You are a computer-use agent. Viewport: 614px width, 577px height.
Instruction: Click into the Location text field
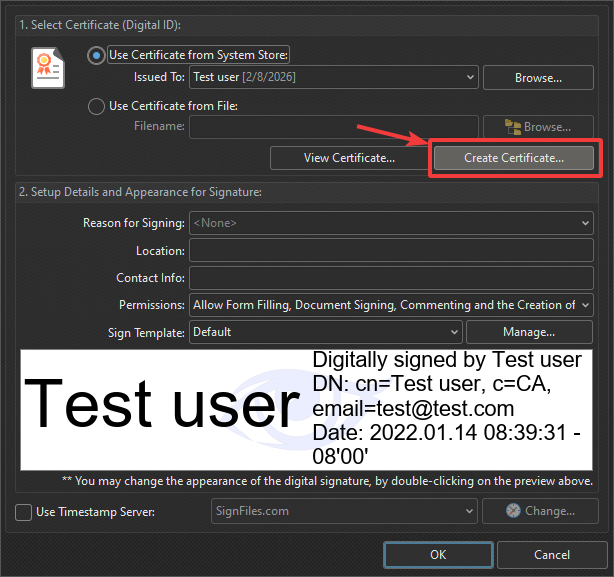pos(390,251)
